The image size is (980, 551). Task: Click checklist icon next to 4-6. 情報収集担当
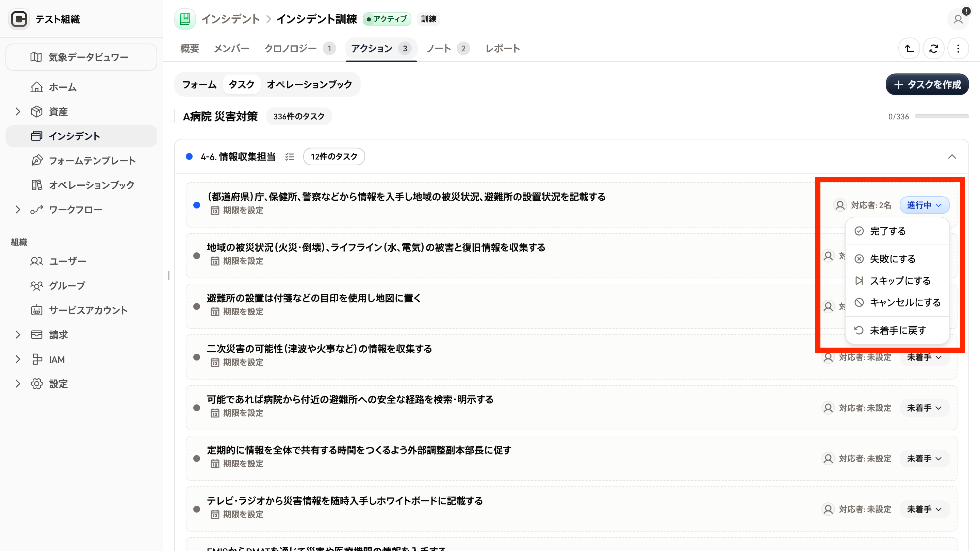(290, 157)
